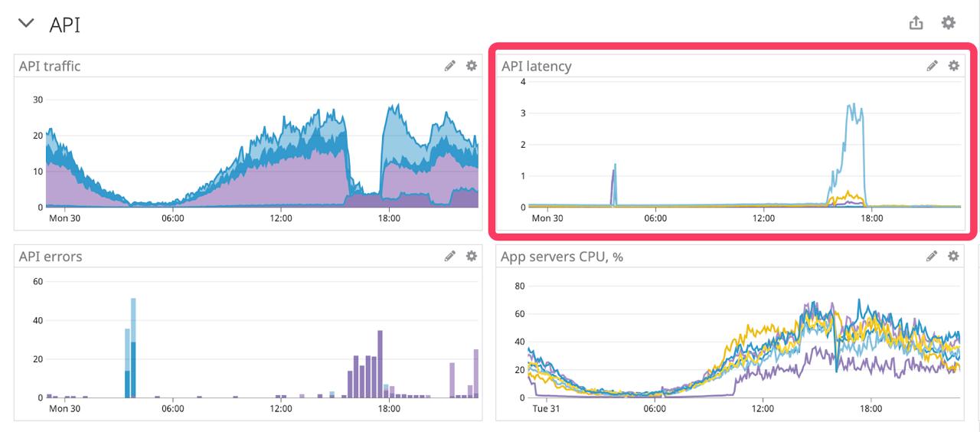The image size is (980, 432).
Task: Open API traffic graph settings gear
Action: pyautogui.click(x=472, y=66)
